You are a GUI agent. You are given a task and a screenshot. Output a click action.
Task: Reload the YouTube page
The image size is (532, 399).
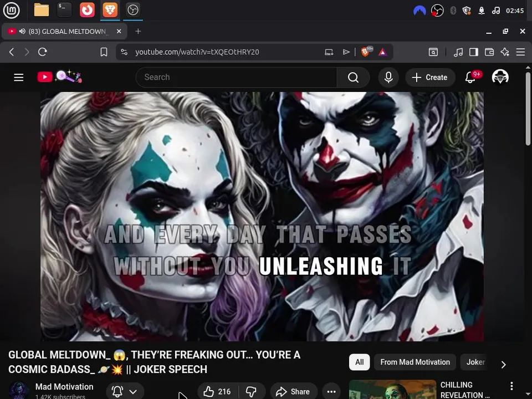pyautogui.click(x=43, y=52)
